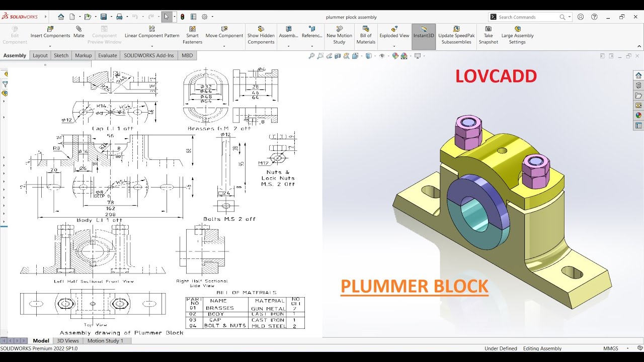Switch to Layout tab
644x362 pixels.
[x=40, y=55]
